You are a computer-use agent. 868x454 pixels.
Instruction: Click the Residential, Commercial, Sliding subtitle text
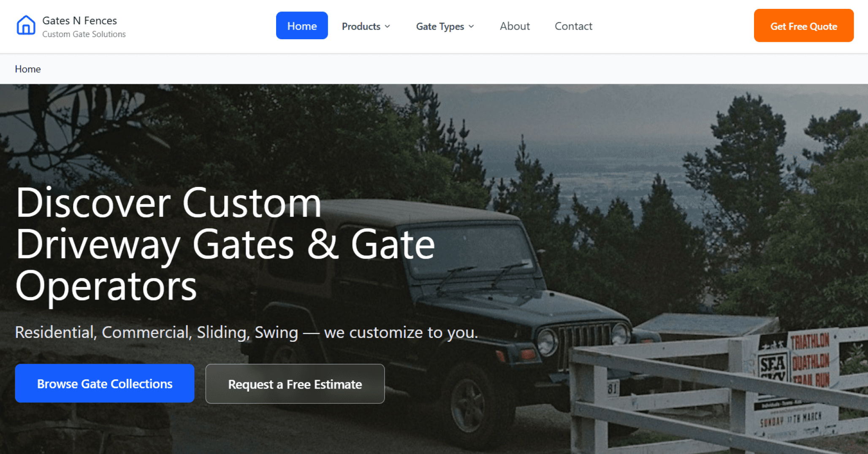tap(247, 332)
